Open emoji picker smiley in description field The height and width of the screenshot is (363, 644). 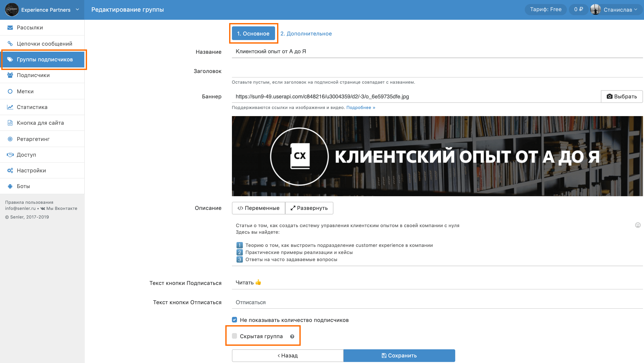638,225
